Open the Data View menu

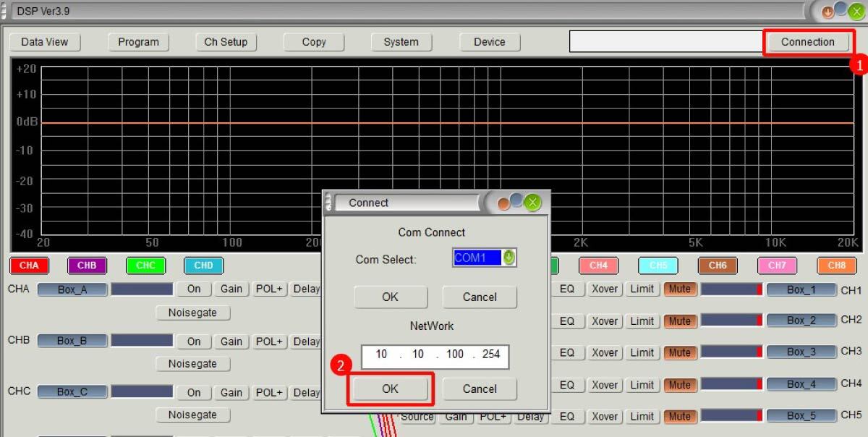pyautogui.click(x=44, y=42)
